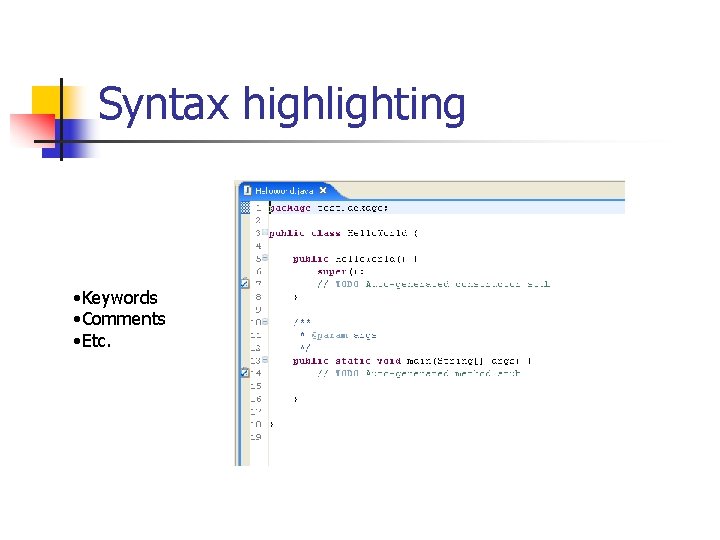Click the TODO task marker on line 14
This screenshot has height=540, width=720.
point(245,372)
